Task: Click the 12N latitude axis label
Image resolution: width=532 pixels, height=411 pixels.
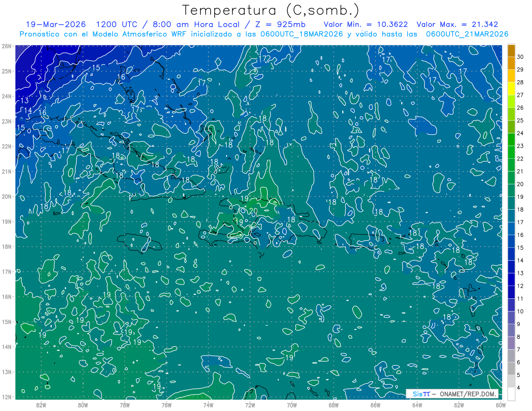Action: 6,397
